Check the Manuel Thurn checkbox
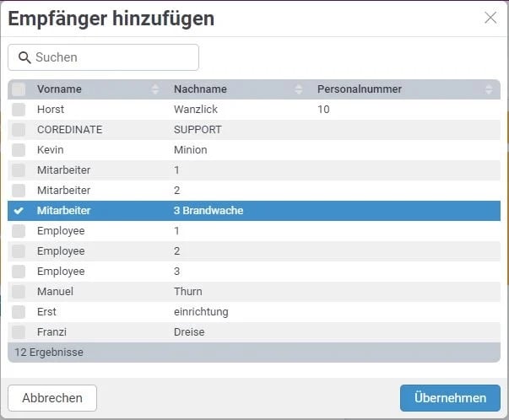 point(19,292)
